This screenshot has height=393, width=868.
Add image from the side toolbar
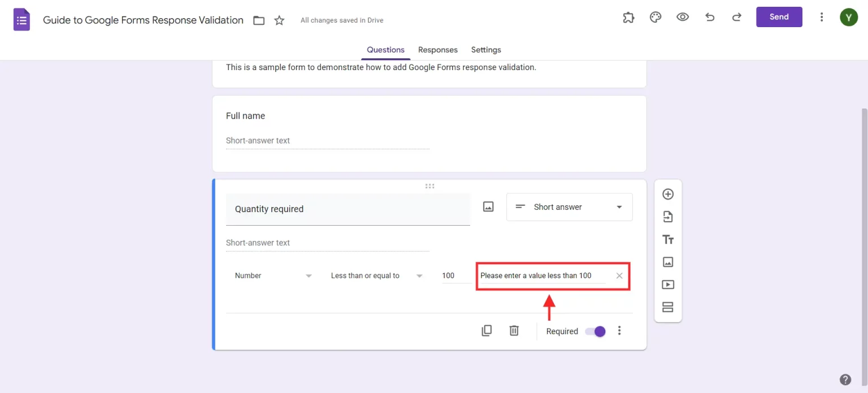[668, 262]
